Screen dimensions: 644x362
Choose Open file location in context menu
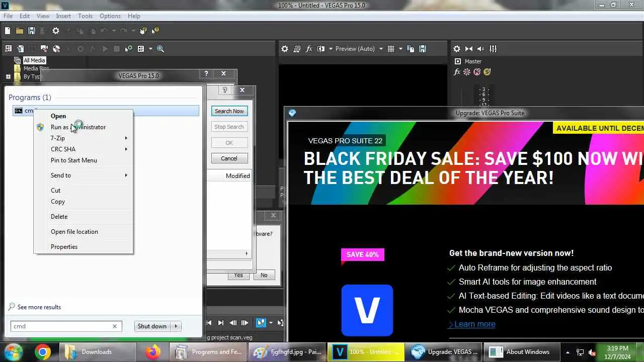[x=83, y=231]
